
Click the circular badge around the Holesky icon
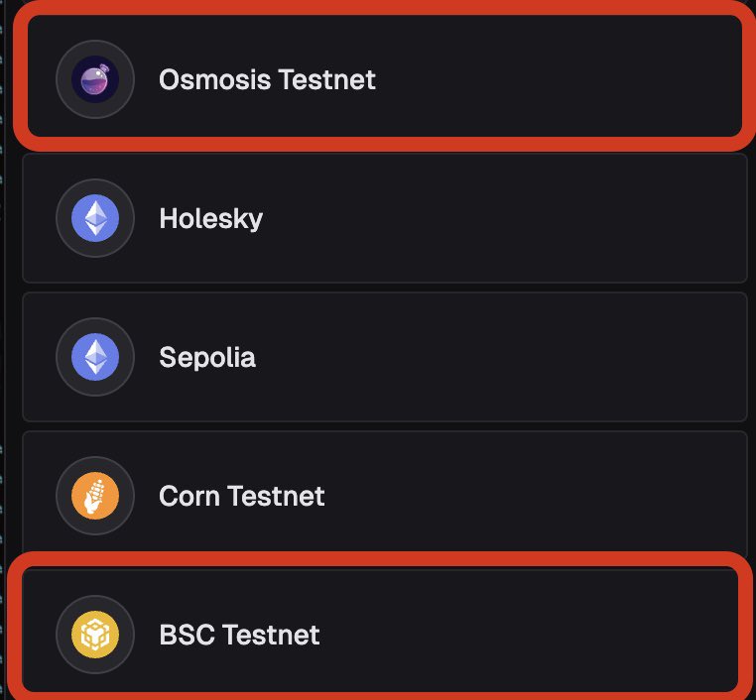point(95,218)
